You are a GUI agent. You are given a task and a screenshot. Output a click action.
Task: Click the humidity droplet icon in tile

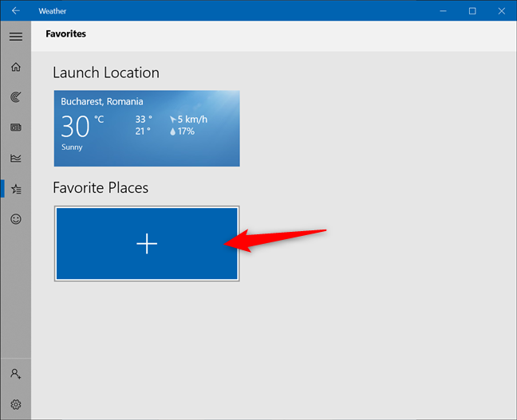pos(172,131)
